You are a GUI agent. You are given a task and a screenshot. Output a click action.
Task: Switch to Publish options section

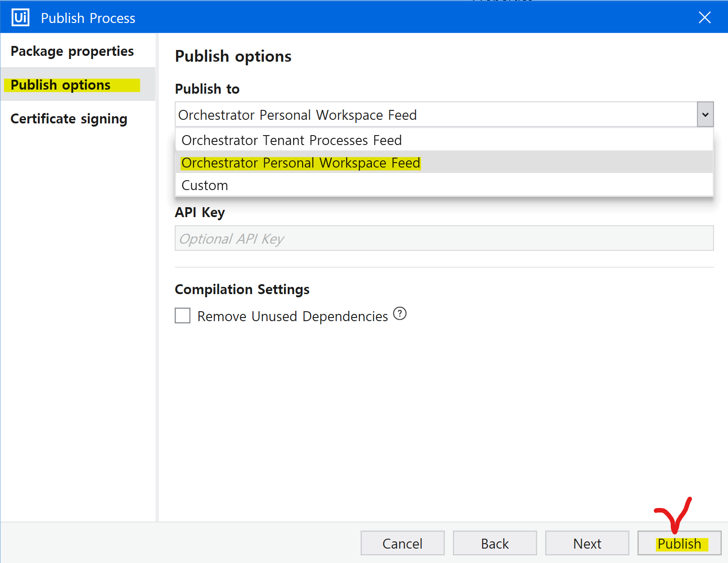[78, 85]
